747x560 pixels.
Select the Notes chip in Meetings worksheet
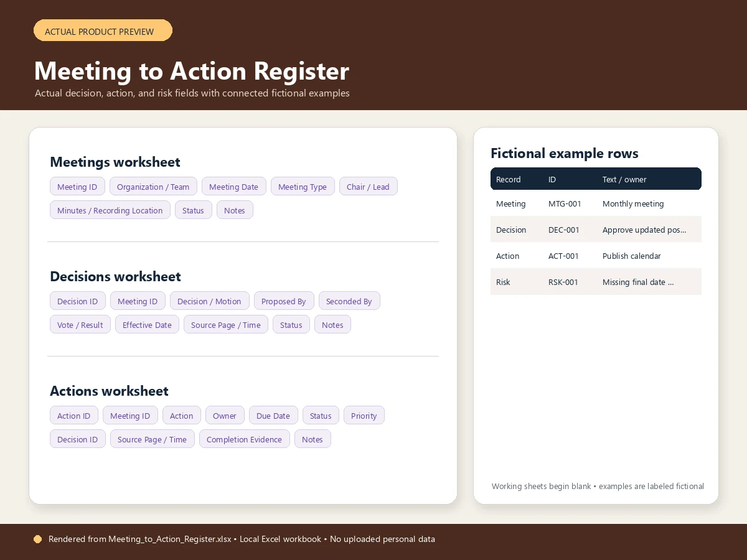pyautogui.click(x=235, y=210)
